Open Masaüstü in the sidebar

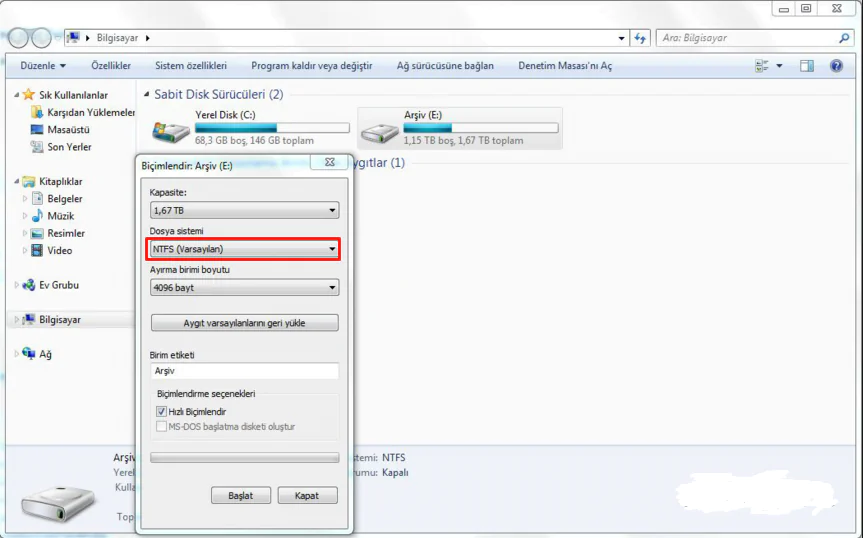tap(61, 130)
